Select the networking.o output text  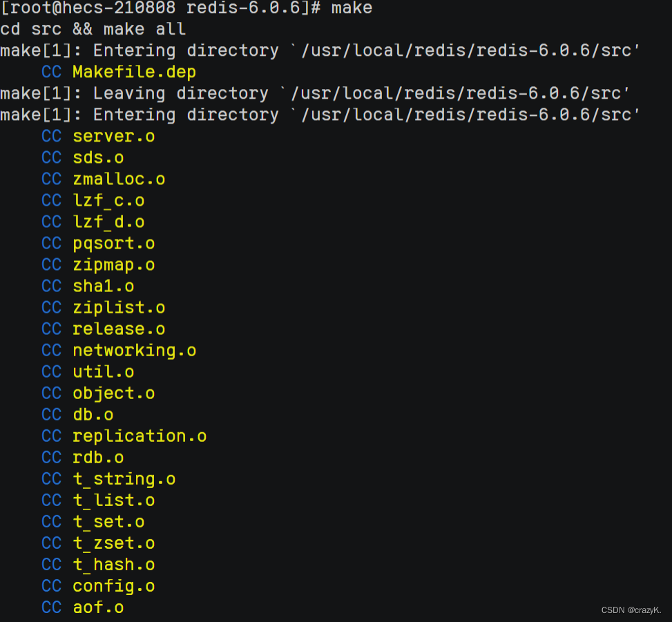(134, 350)
